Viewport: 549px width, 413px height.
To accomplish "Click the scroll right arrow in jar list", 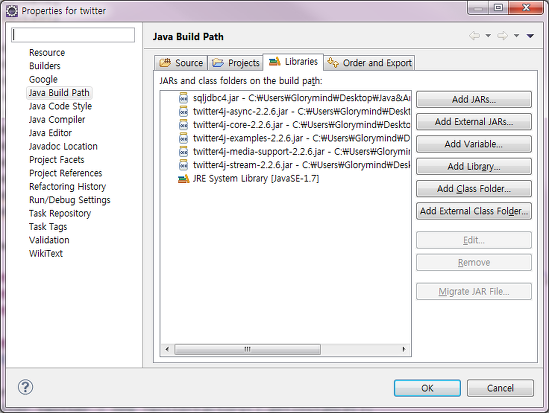I will pos(404,349).
